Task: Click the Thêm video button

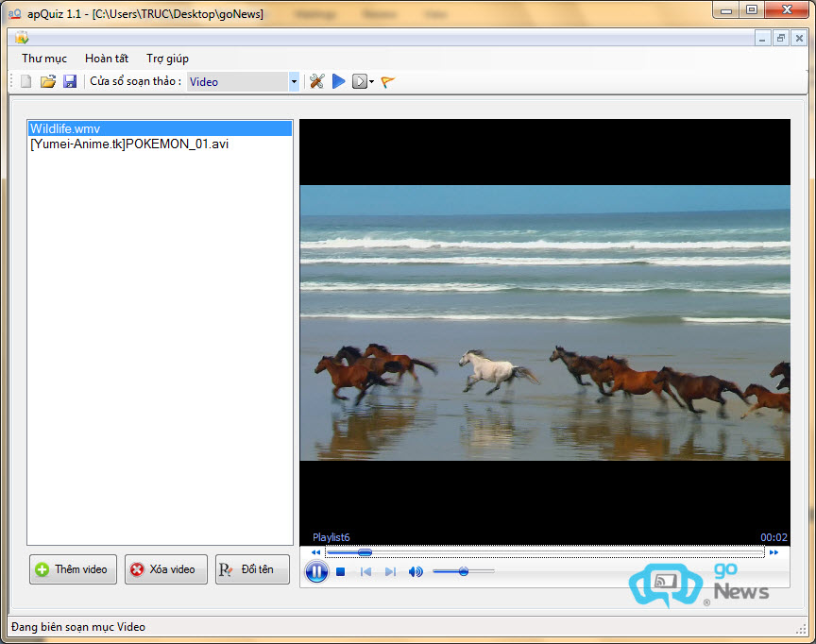Action: click(73, 569)
